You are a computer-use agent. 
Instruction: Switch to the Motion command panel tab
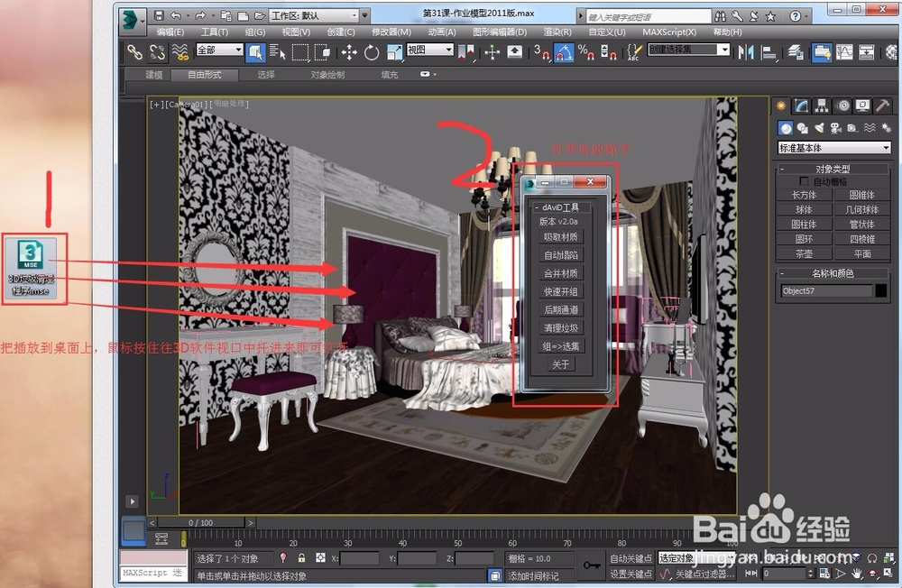coord(842,106)
